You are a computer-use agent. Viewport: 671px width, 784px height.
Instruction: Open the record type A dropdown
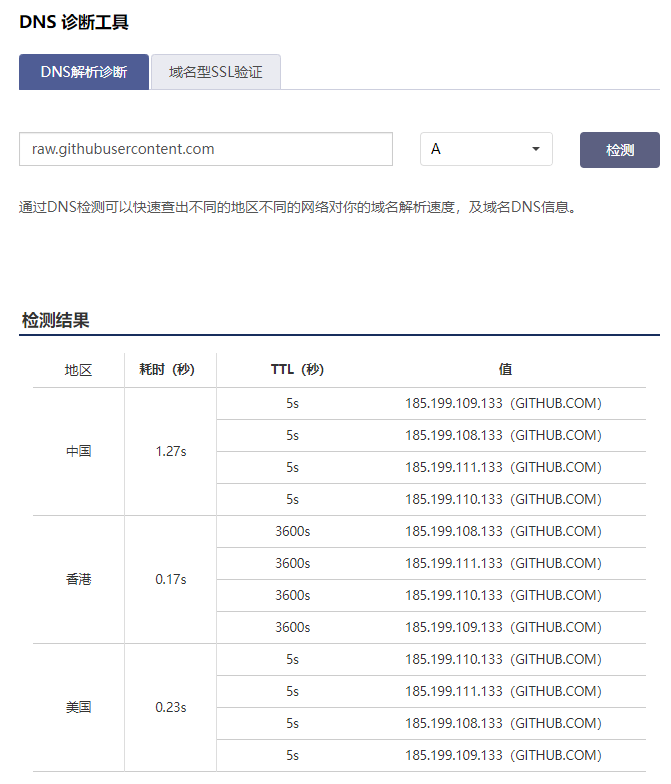pyautogui.click(x=486, y=149)
